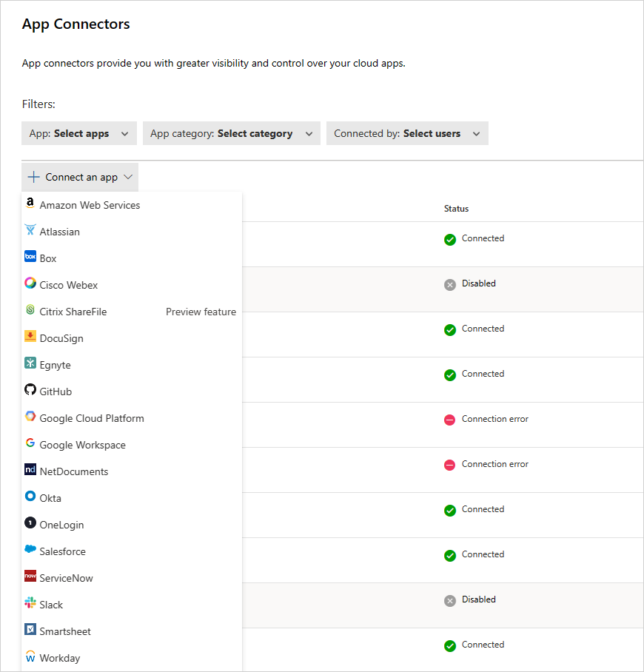Click the GitHub connector icon
This screenshot has width=644, height=672.
pos(30,391)
